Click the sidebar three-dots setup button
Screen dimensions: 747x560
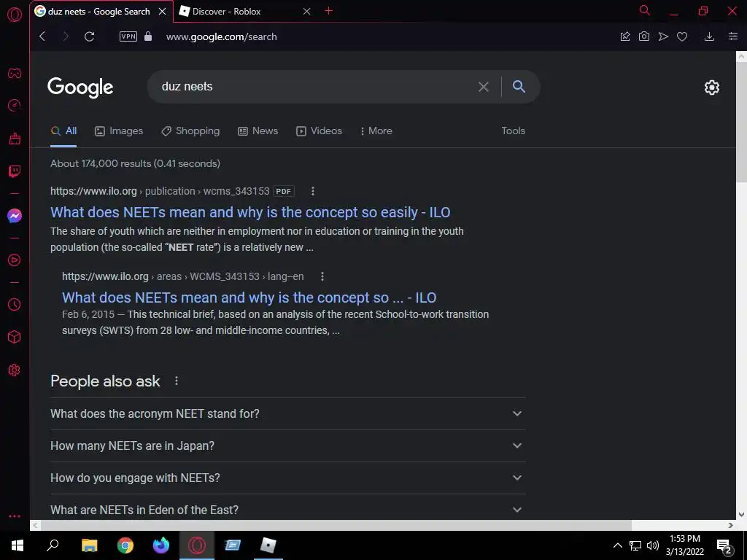(x=15, y=516)
